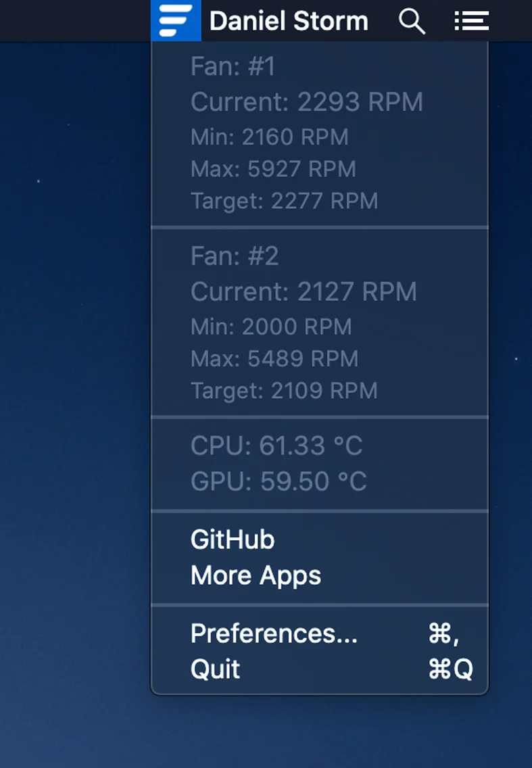
Task: Click More Apps
Action: coord(256,575)
